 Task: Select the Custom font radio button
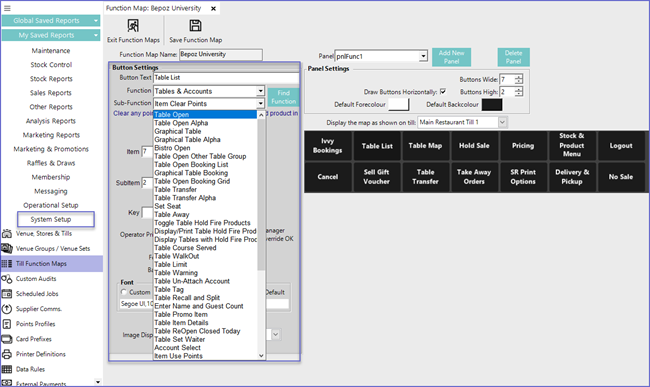tap(124, 292)
